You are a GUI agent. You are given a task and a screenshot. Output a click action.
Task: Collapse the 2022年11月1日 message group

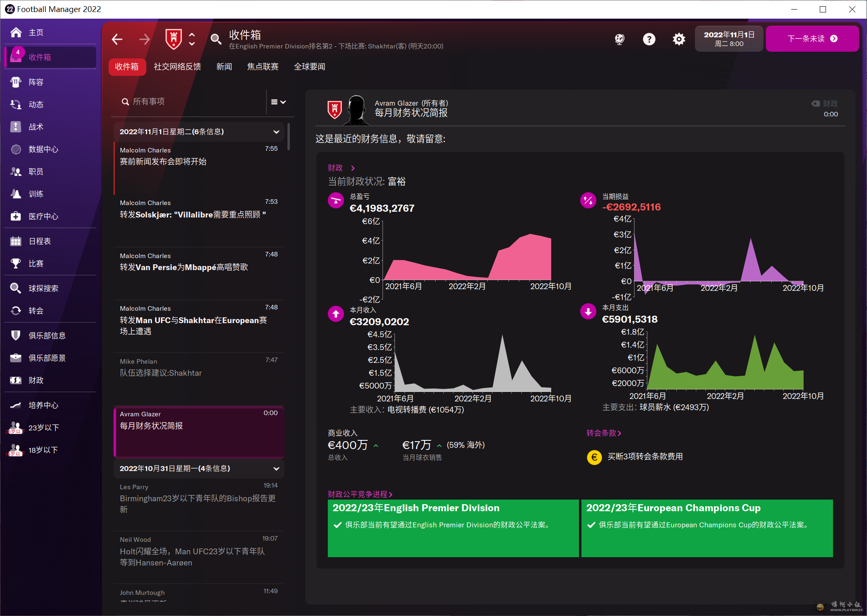276,132
